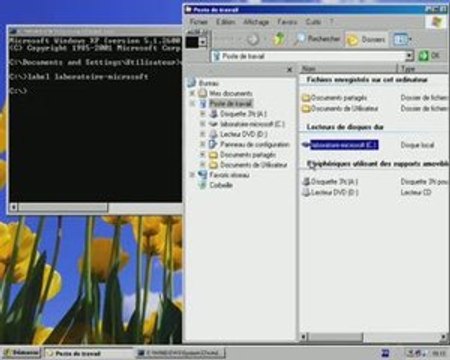Expand the Mes documents tree node

coord(192,93)
